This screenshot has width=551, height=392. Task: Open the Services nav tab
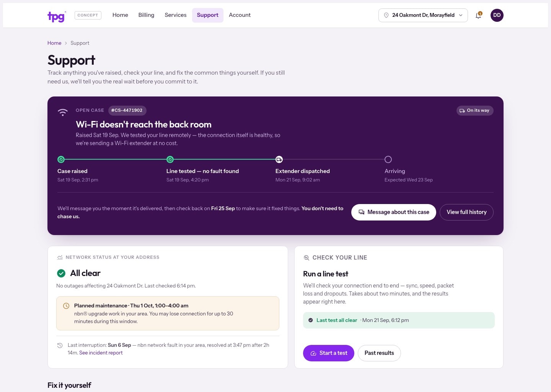coord(176,15)
